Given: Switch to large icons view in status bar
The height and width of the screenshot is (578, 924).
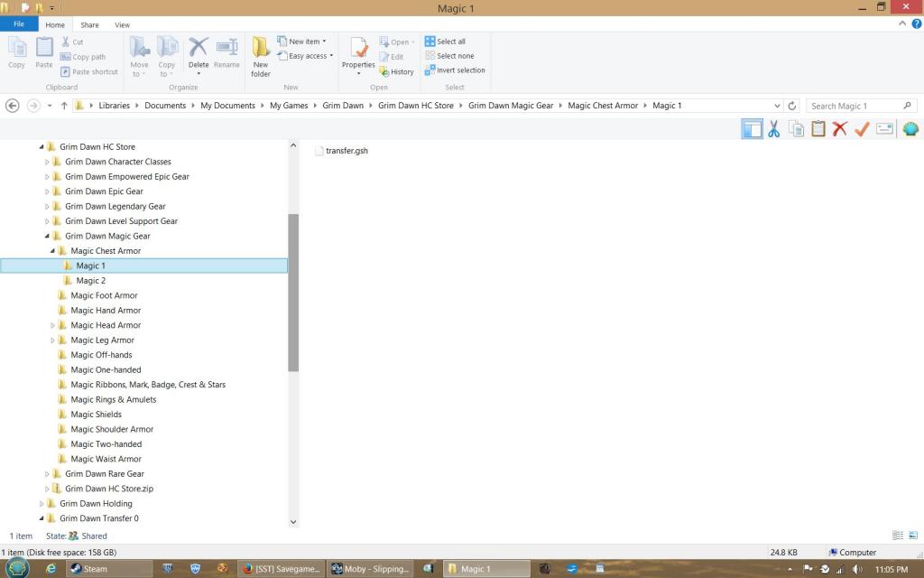Looking at the screenshot, I should tap(913, 536).
